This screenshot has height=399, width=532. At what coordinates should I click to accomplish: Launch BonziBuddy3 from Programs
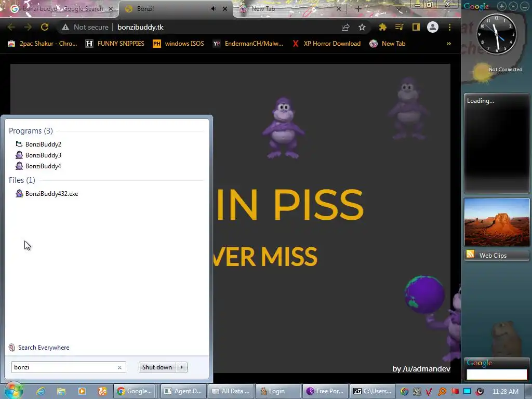tap(43, 155)
